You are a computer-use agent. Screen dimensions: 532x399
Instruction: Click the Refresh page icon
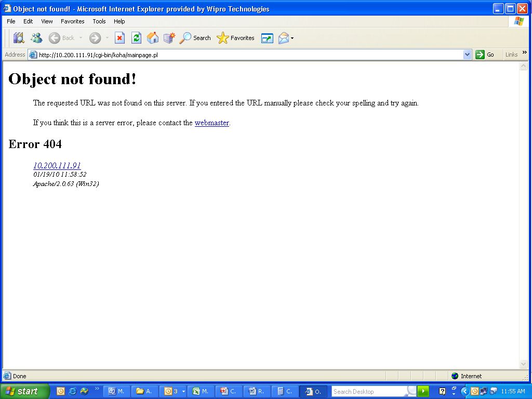click(136, 38)
